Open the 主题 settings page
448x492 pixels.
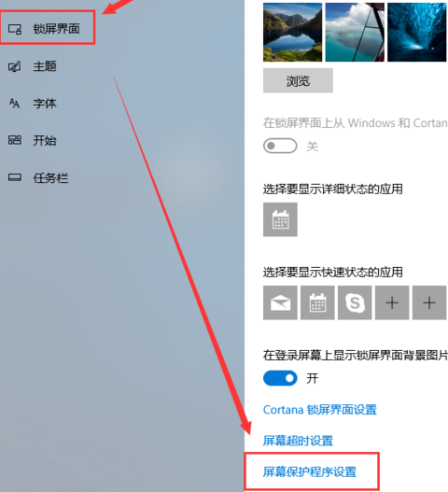(x=45, y=66)
